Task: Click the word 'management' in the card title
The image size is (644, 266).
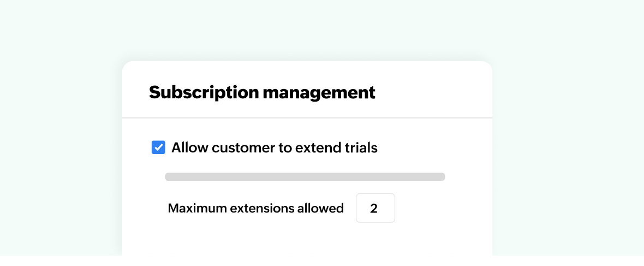Action: click(x=319, y=92)
